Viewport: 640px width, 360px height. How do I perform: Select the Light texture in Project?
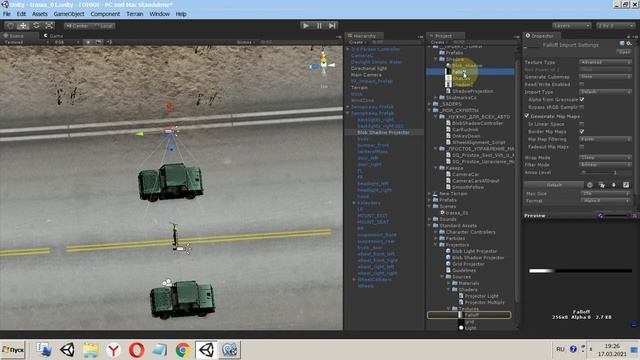tap(470, 328)
